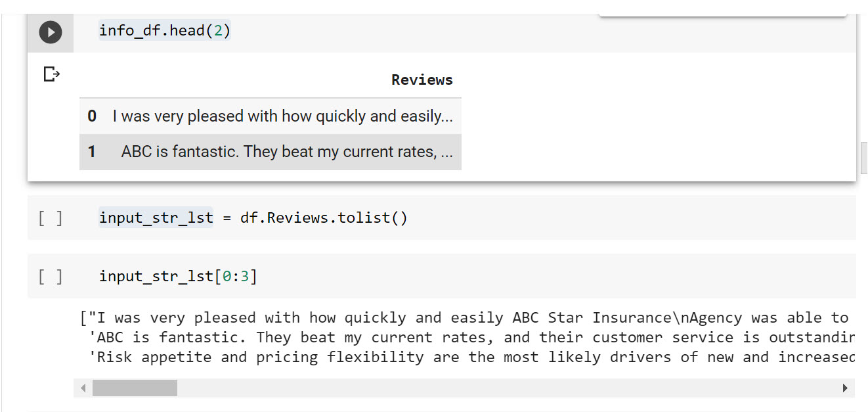Click the output line starting 'Risk appetite'
The width and height of the screenshot is (868, 412).
coord(471,357)
